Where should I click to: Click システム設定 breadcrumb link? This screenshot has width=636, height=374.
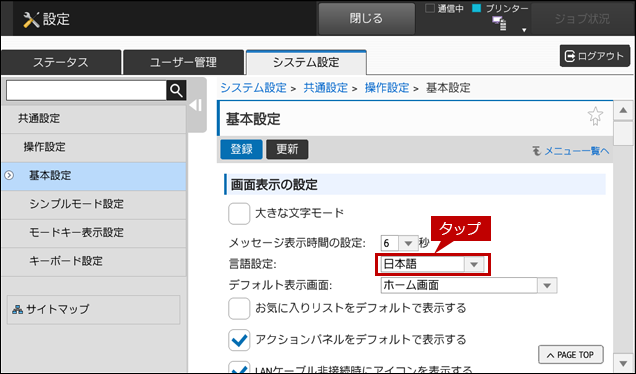point(254,88)
